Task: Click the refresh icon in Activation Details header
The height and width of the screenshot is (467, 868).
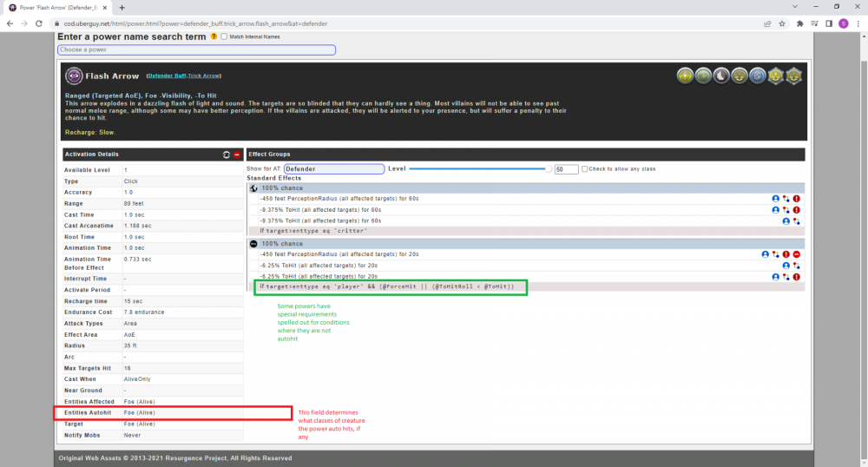Action: pos(227,155)
